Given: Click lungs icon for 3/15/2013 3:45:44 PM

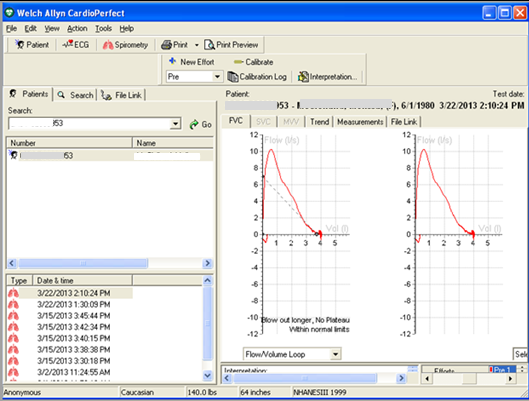Looking at the screenshot, I should [x=13, y=316].
